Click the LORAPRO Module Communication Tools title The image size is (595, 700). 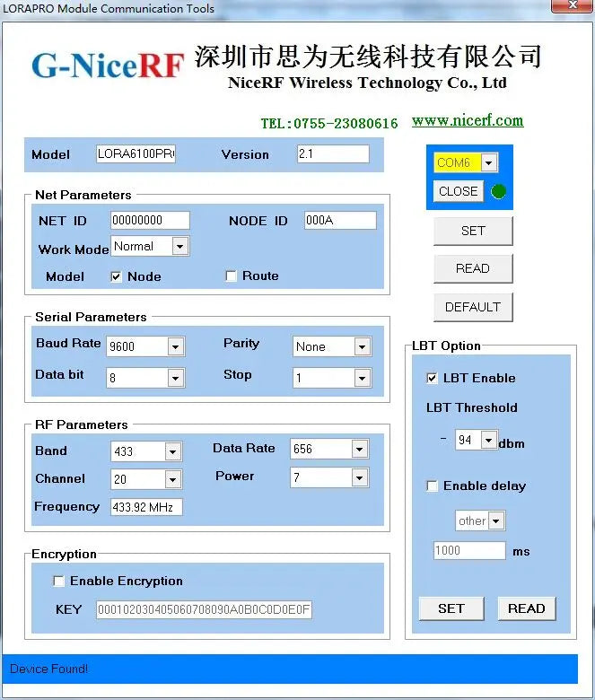tap(109, 8)
